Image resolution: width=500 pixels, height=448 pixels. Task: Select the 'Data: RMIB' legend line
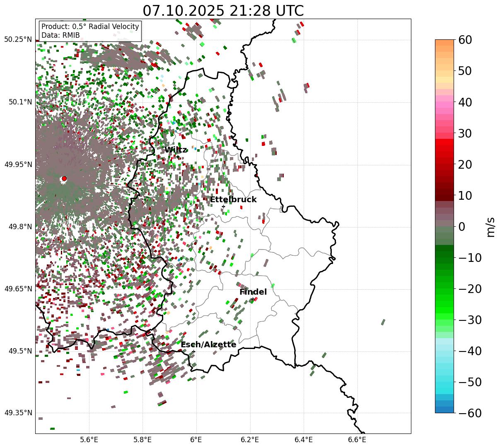[60, 35]
